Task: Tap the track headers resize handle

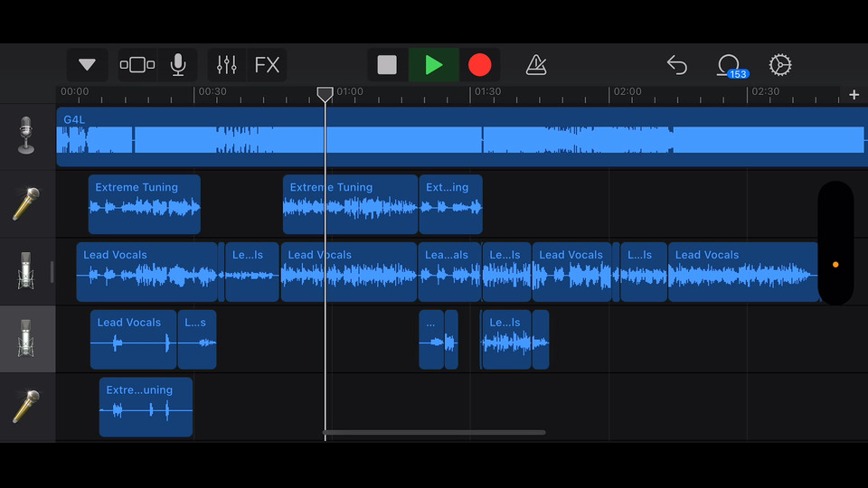Action: (x=52, y=272)
